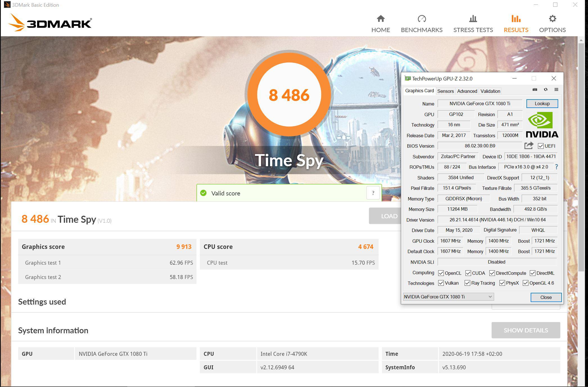Open Options gear icon
The width and height of the screenshot is (588, 387).
pos(552,19)
